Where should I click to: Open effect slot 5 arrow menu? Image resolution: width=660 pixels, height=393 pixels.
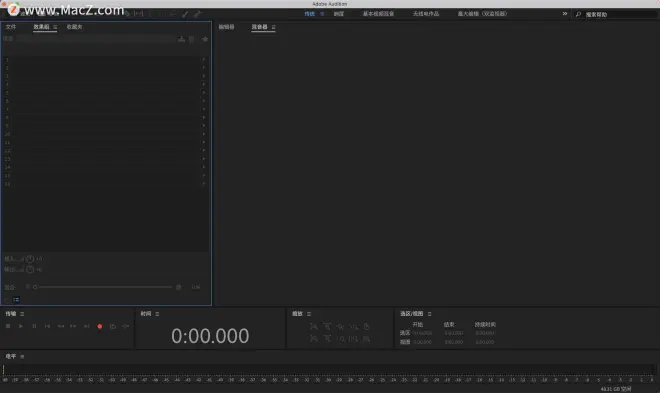[204, 93]
